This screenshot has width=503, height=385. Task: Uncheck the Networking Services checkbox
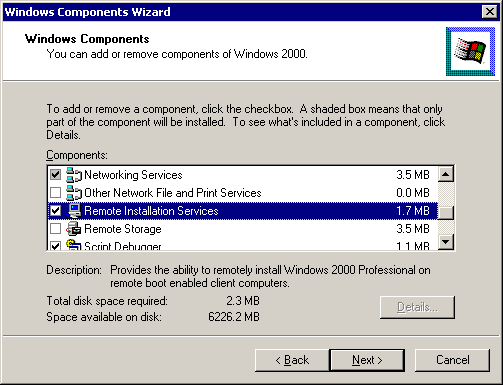tap(55, 175)
